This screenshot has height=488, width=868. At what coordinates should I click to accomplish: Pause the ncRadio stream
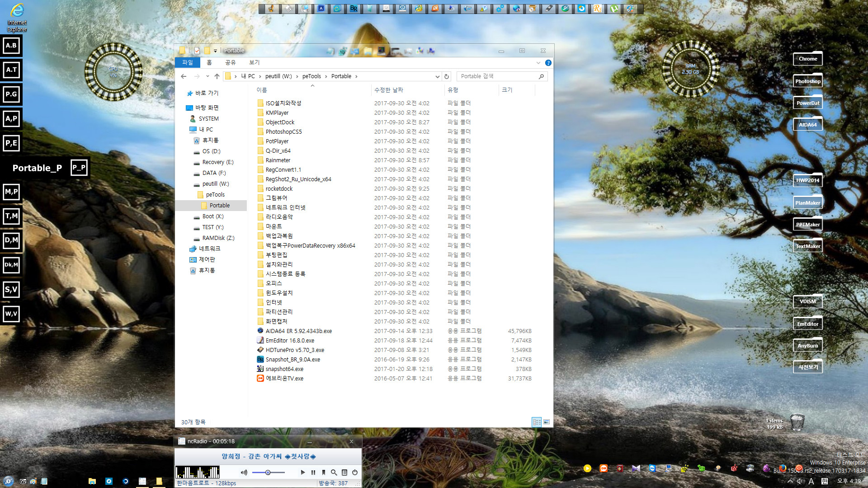313,472
